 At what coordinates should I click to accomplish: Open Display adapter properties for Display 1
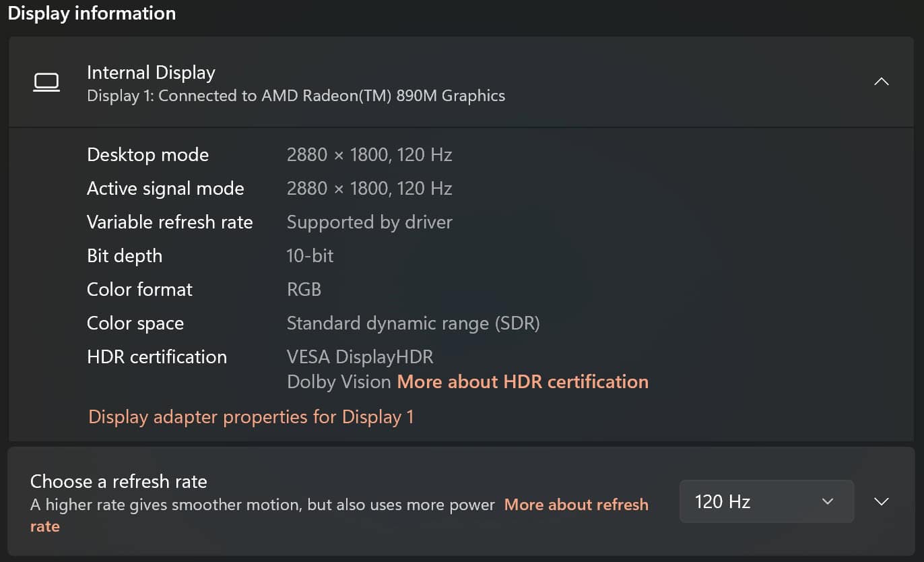pyautogui.click(x=251, y=416)
